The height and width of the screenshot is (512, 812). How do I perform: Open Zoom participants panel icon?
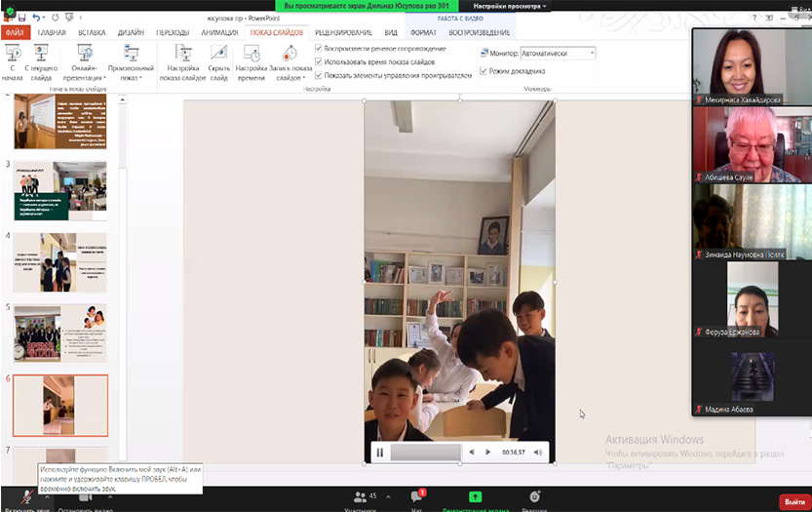pyautogui.click(x=361, y=496)
